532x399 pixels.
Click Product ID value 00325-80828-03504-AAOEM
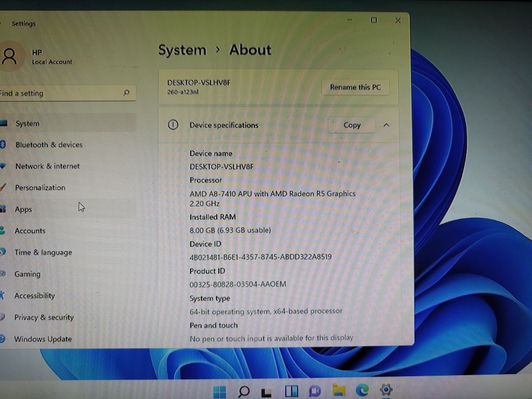click(238, 284)
